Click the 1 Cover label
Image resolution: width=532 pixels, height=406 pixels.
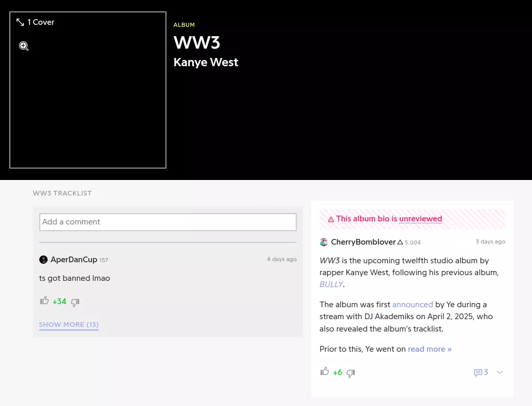[x=41, y=22]
